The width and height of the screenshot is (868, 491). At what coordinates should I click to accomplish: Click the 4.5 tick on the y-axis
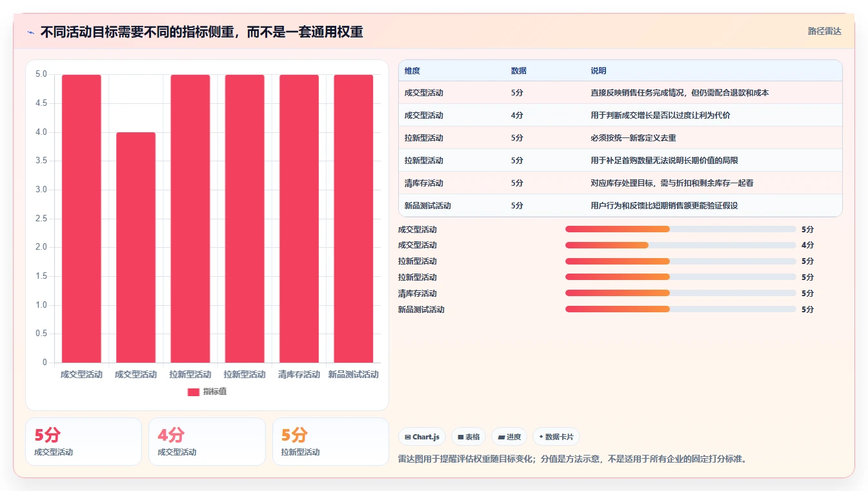(x=41, y=103)
